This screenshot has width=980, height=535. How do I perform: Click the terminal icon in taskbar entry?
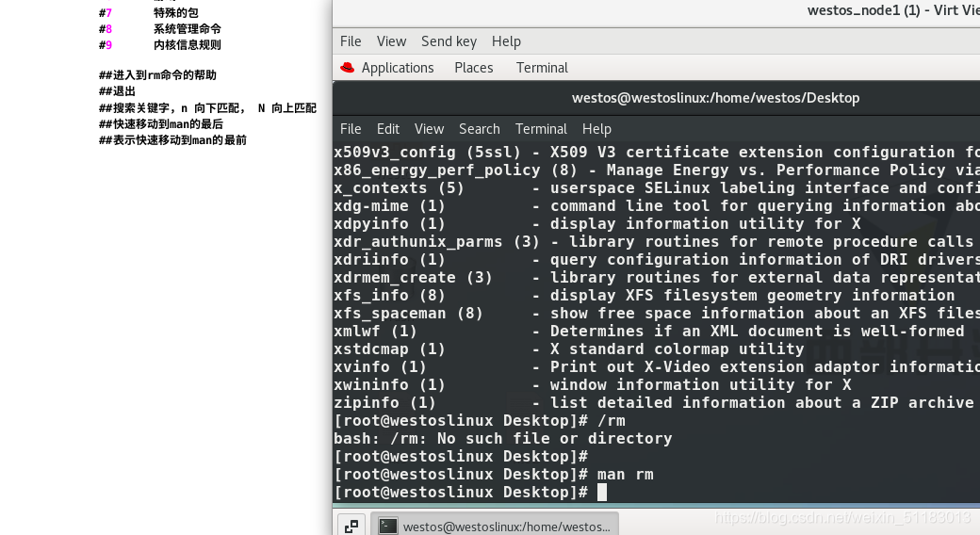387,527
